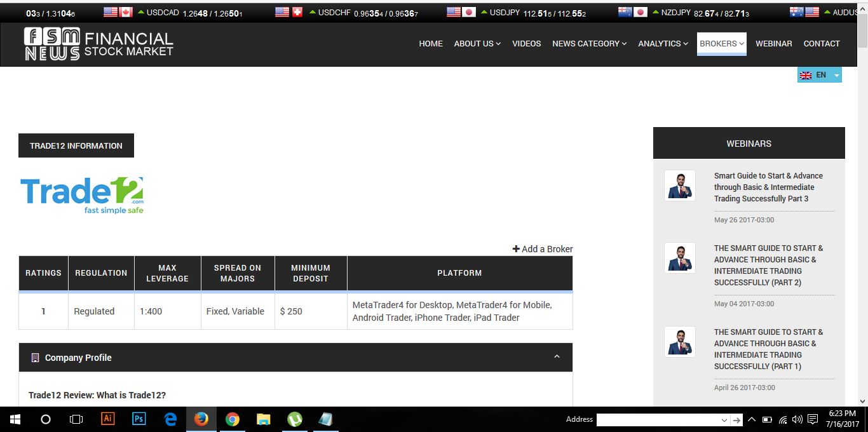Open the Smart Guide (Part 1) webinar

768,349
